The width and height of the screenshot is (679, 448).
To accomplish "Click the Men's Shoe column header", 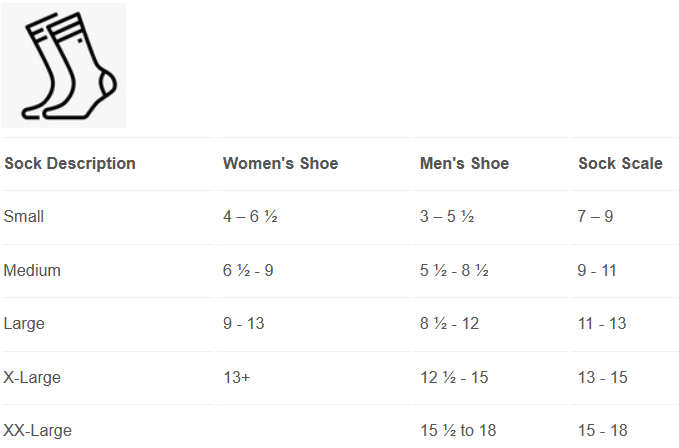I will tap(464, 164).
